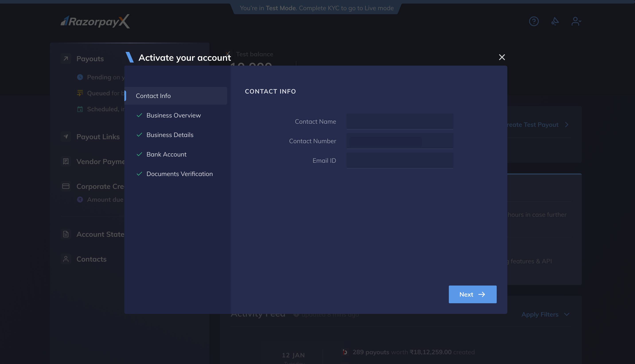Open Payout Links in the sidebar

pos(98,137)
